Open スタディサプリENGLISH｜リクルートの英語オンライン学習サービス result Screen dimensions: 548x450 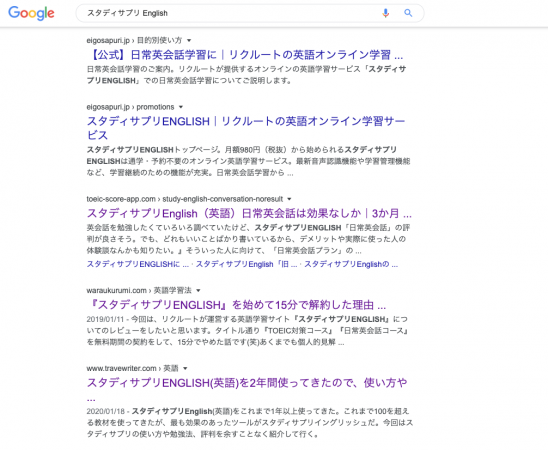pos(246,128)
